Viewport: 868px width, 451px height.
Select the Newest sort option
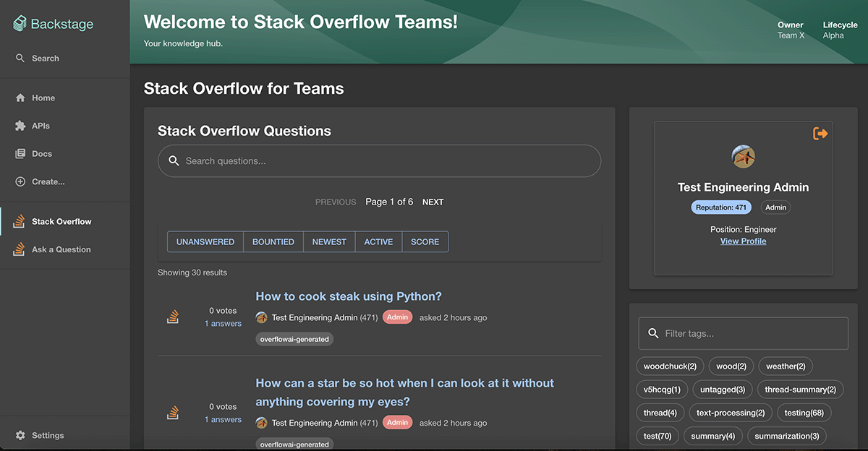click(329, 242)
